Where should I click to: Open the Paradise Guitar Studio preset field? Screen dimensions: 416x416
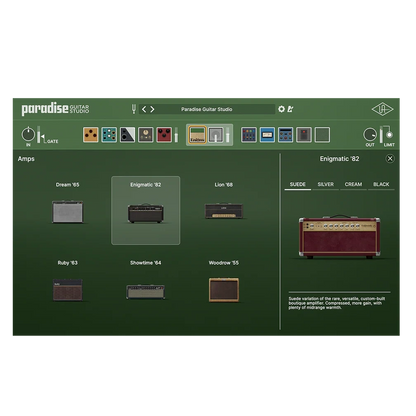(x=207, y=109)
